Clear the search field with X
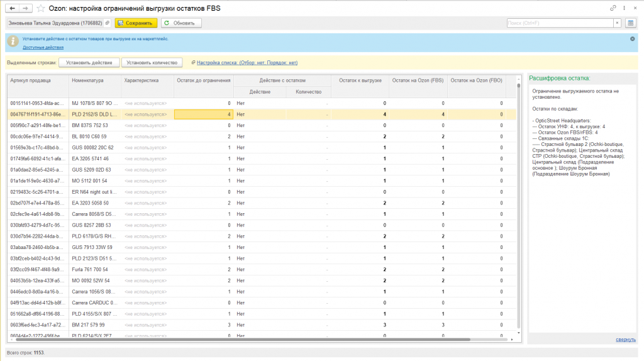The image size is (644, 361). (617, 23)
